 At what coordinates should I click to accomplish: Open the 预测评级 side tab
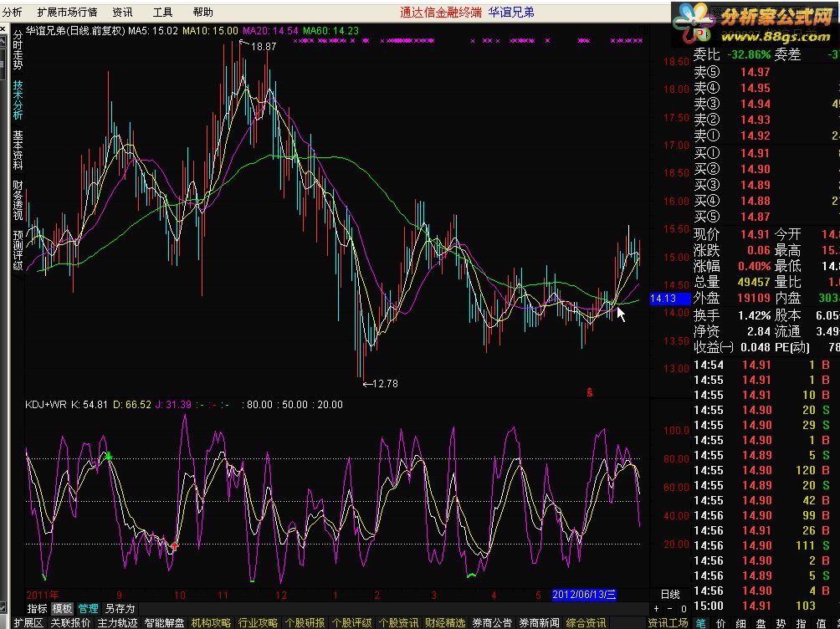18,250
